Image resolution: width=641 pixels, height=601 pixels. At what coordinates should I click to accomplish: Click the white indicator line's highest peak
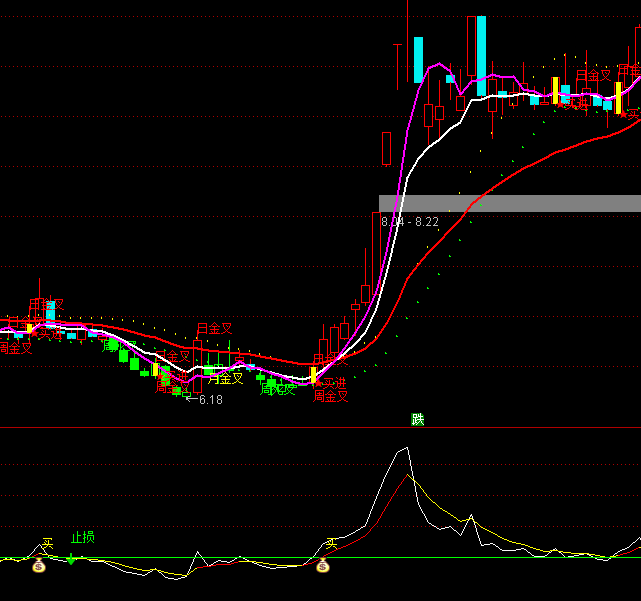tap(406, 449)
